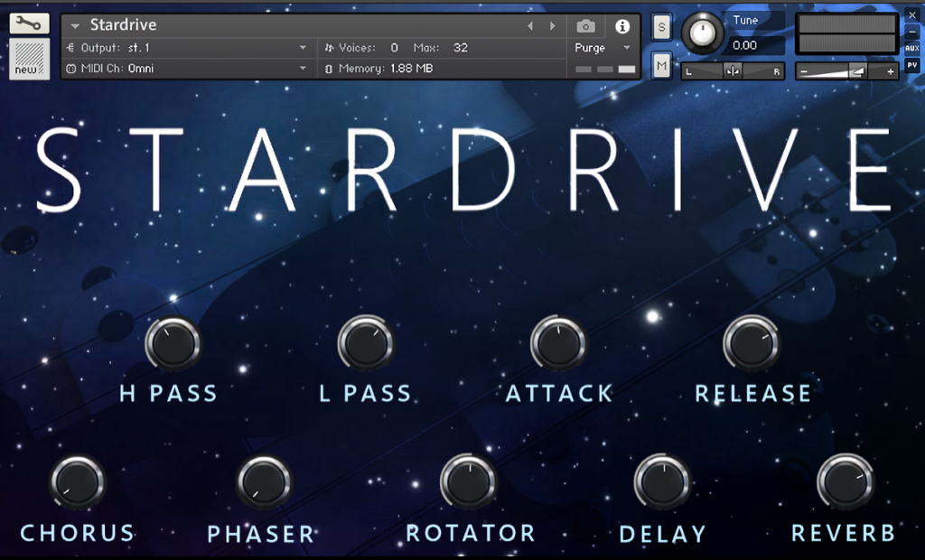925x560 pixels.
Task: Click the ATTACK knob
Action: [558, 343]
